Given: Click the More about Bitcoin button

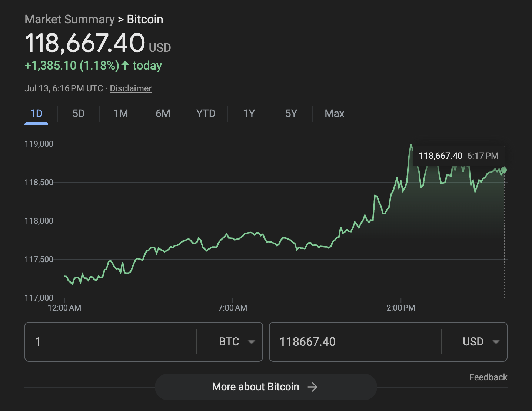Looking at the screenshot, I should (266, 387).
